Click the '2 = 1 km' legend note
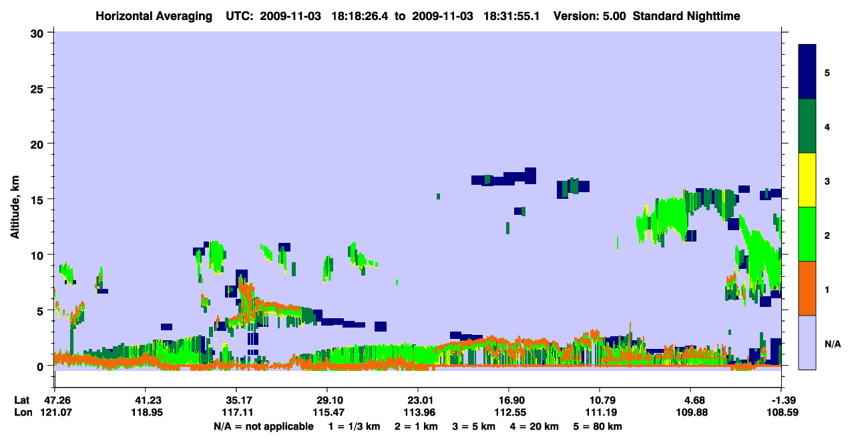Image resolution: width=868 pixels, height=445 pixels. [416, 426]
